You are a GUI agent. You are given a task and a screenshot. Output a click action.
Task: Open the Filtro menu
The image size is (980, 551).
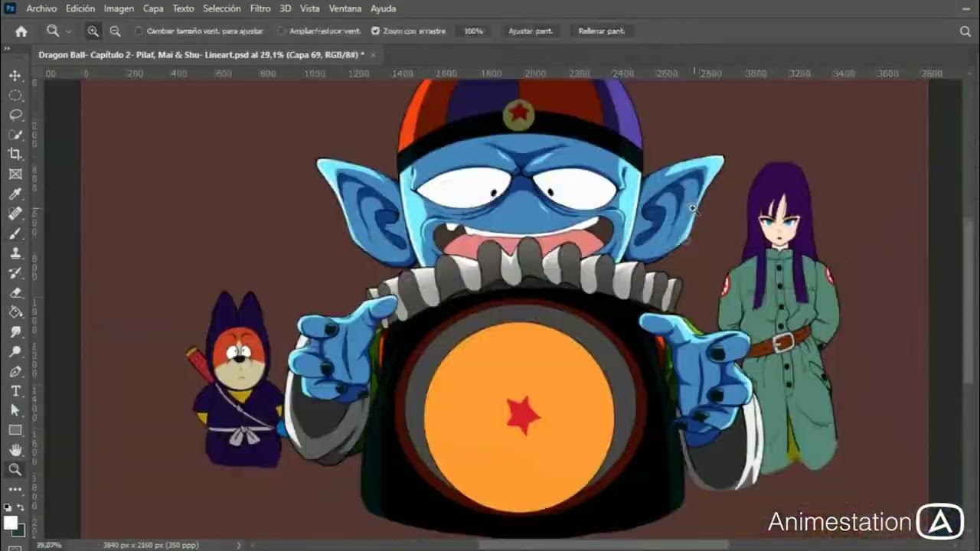tap(260, 8)
